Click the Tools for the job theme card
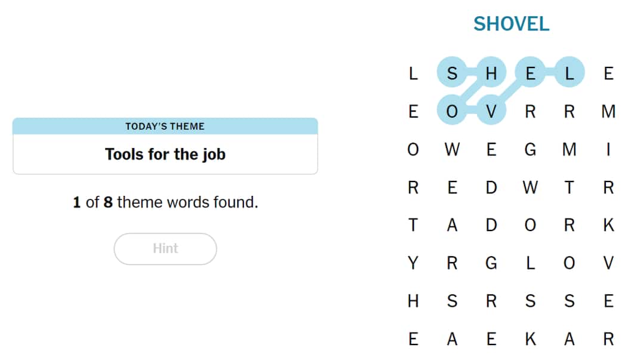644x363 pixels. 165,154
